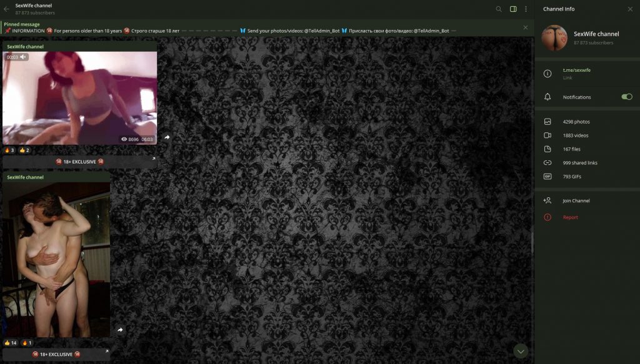Show the 167 files list
The image size is (640, 364).
(571, 149)
